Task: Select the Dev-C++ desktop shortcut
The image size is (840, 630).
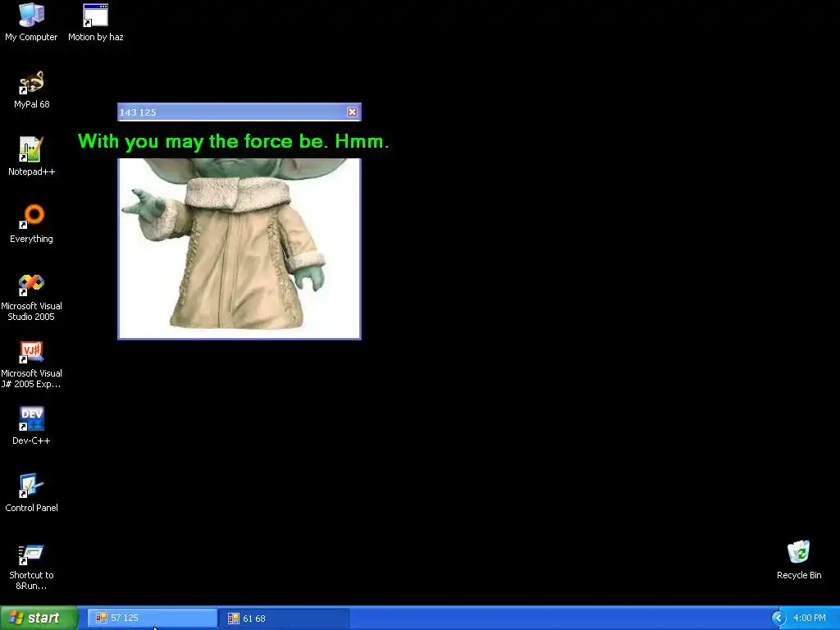Action: coord(32,427)
